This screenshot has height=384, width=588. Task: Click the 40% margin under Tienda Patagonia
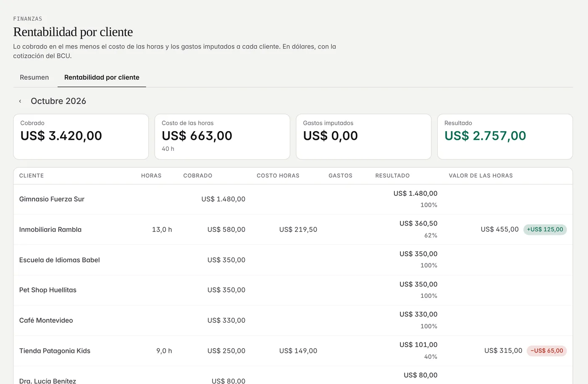(431, 357)
